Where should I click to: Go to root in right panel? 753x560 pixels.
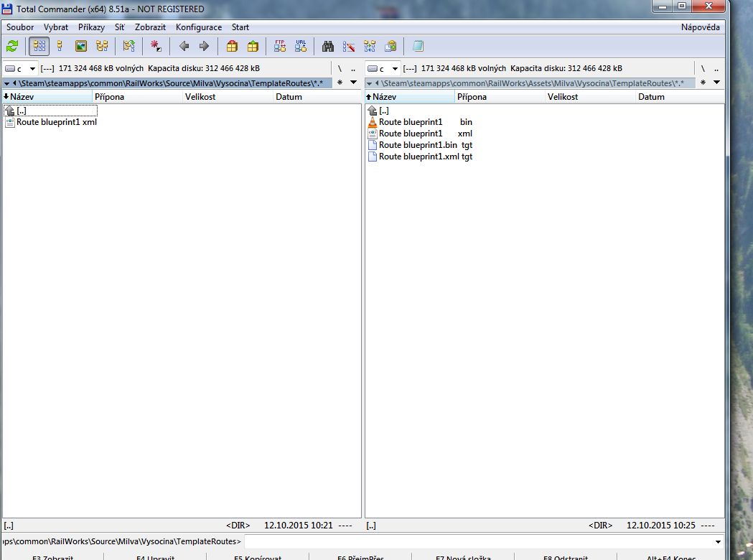click(x=703, y=69)
